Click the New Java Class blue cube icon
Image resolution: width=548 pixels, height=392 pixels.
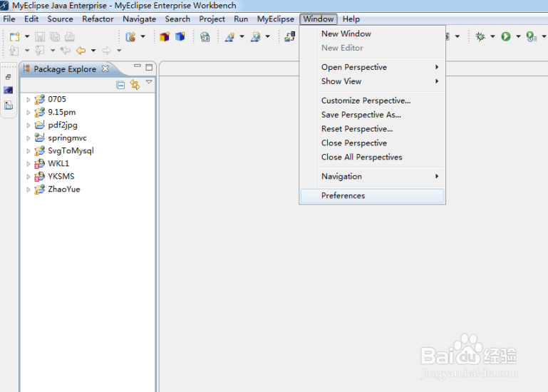click(180, 36)
